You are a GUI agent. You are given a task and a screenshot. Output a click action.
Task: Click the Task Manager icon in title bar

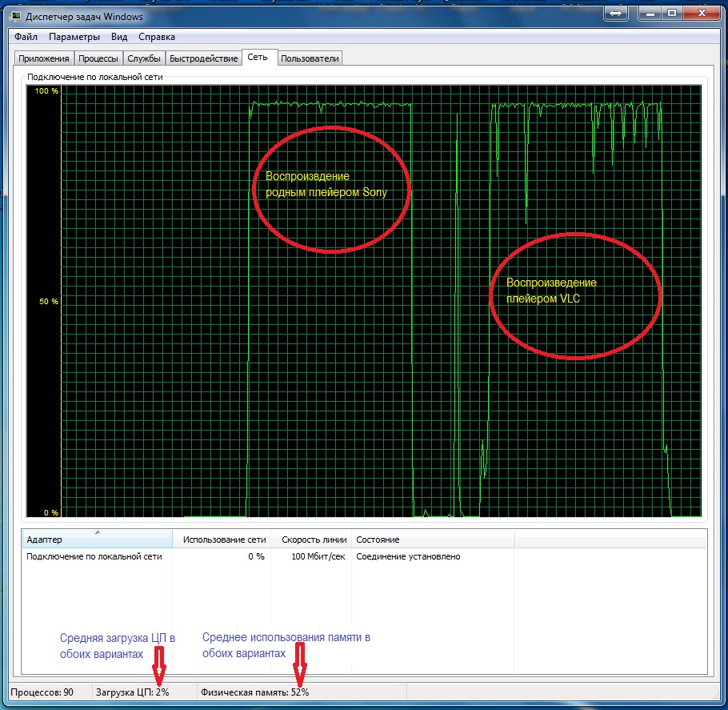[x=17, y=18]
